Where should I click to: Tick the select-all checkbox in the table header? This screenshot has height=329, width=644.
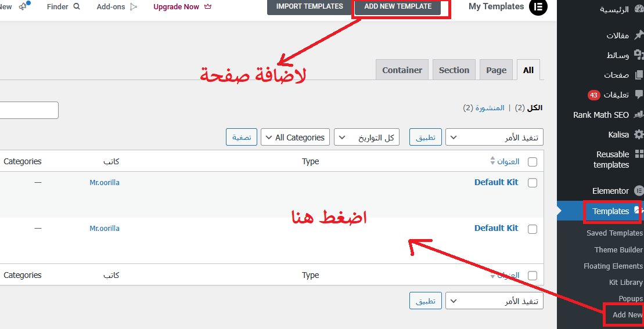coord(533,162)
